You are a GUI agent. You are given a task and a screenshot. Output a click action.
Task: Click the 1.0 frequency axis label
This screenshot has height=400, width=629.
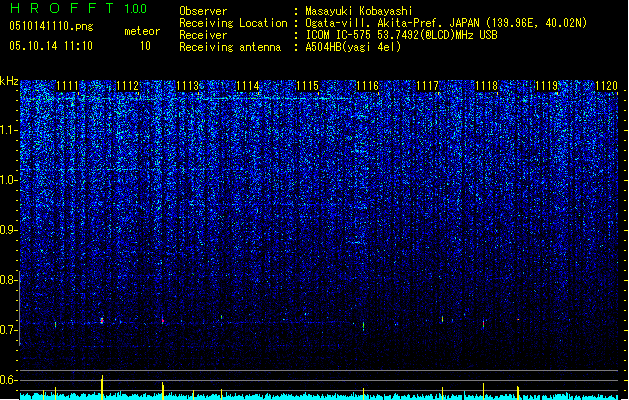pos(9,180)
